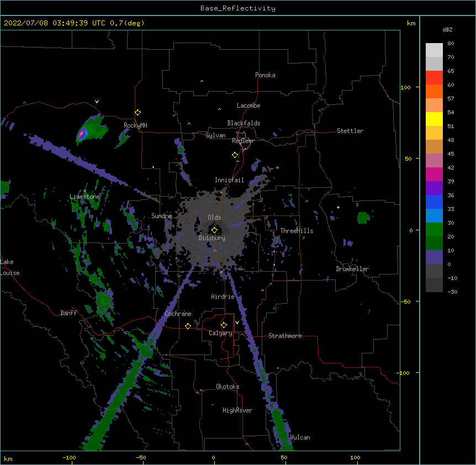Click the white plus marker north of Drumheller

338,207
